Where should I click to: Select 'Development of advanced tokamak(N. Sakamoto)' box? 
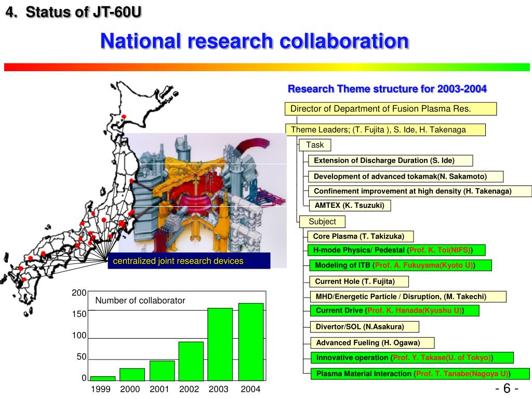(405, 177)
